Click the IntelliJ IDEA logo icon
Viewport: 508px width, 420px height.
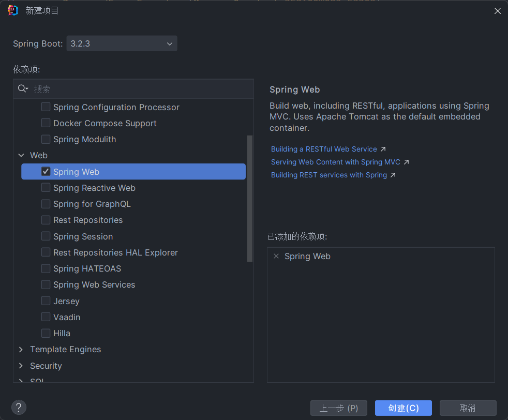[13, 10]
